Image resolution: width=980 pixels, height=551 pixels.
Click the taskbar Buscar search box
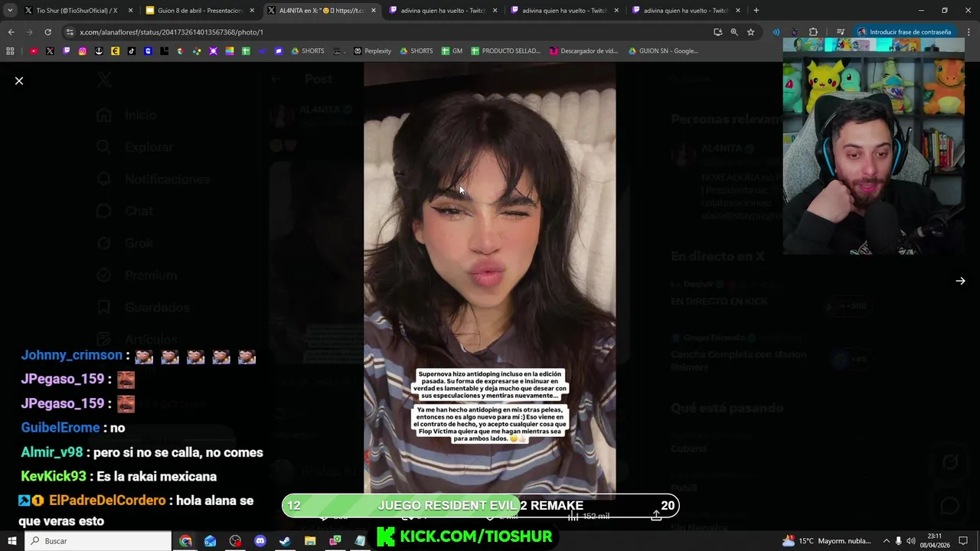(98, 541)
